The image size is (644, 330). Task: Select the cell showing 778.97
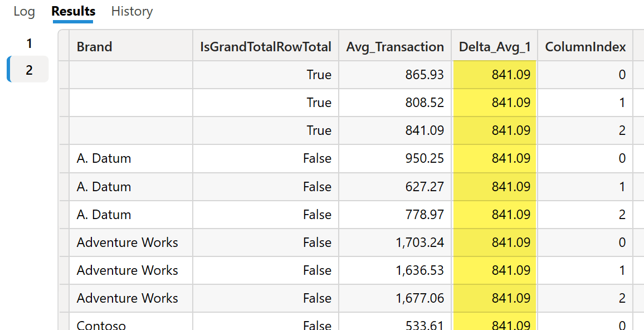click(395, 215)
